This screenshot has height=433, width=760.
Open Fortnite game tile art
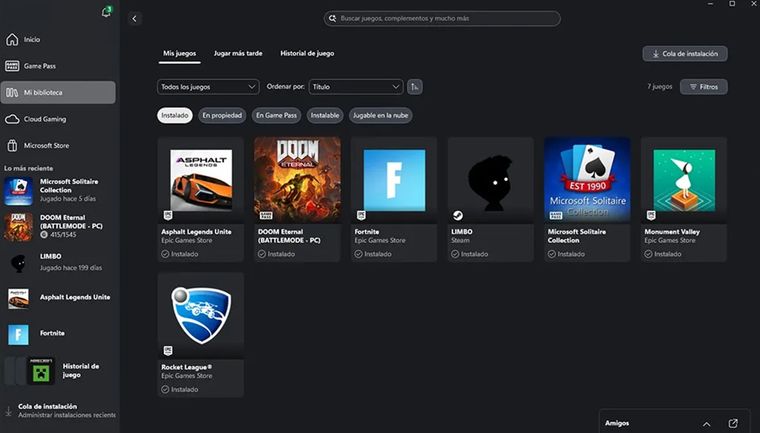[394, 180]
